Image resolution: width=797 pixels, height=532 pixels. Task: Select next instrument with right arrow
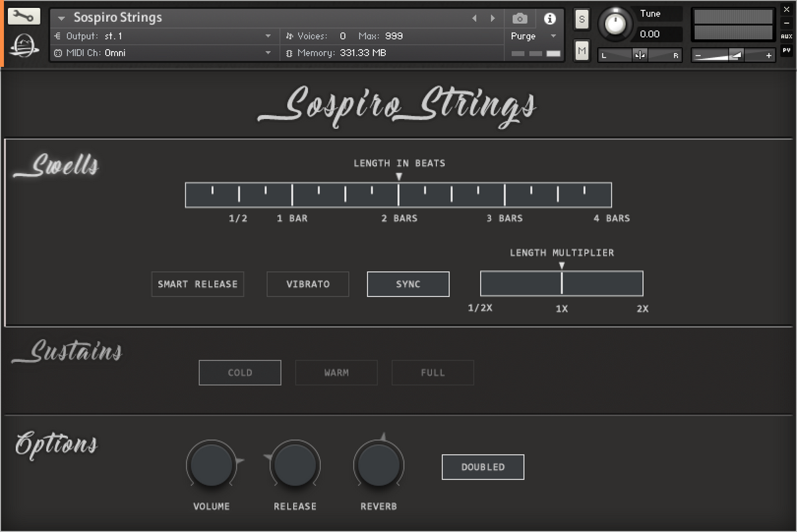click(492, 19)
